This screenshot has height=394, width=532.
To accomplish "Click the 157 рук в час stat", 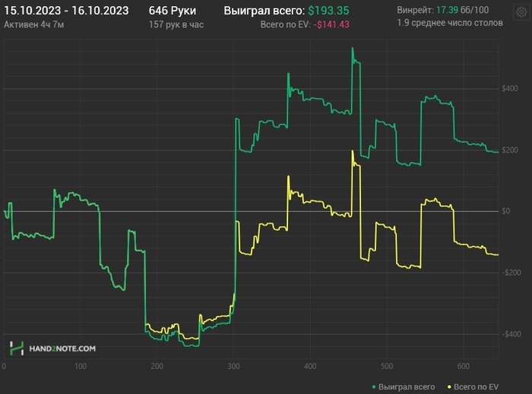I will (x=176, y=25).
